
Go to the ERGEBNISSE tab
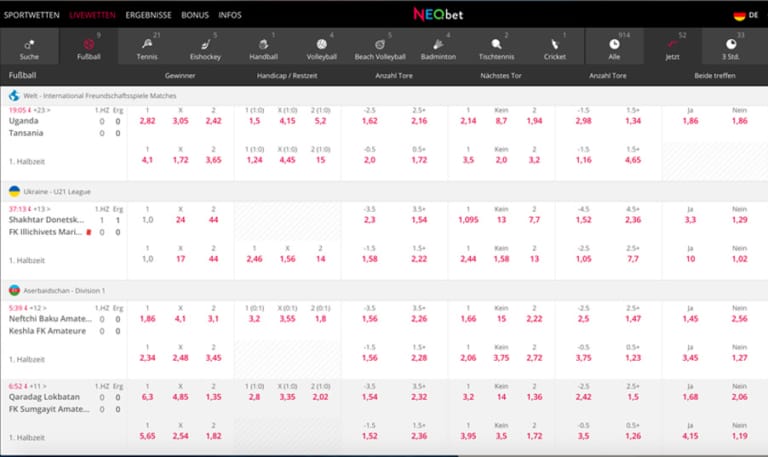coord(147,16)
